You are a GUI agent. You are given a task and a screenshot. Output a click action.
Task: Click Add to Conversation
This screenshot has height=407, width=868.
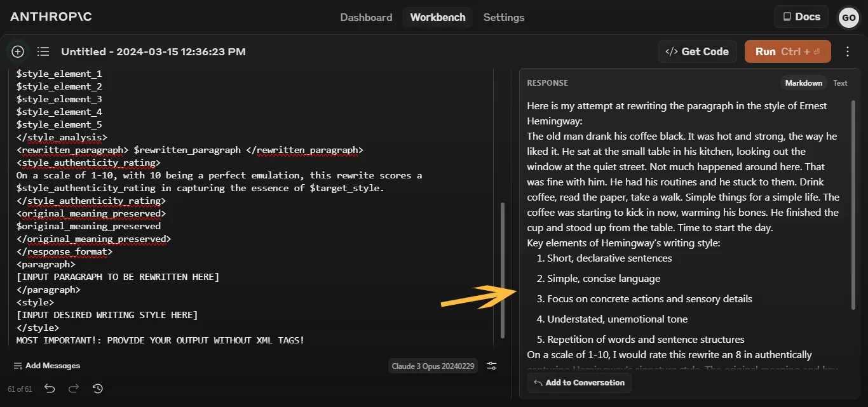click(579, 382)
